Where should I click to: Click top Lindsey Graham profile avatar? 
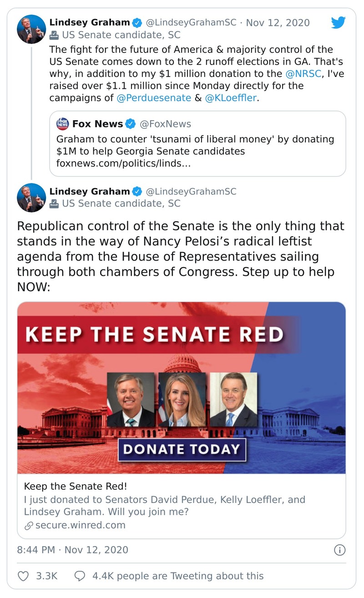pos(31,29)
